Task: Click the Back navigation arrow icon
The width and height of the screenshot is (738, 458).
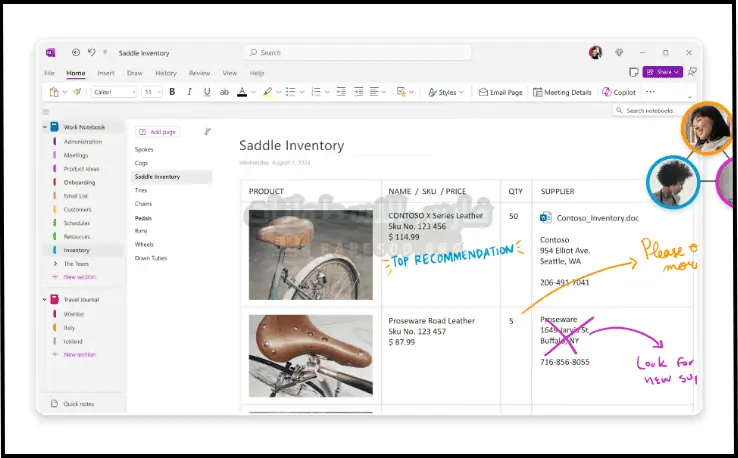Action: coord(76,52)
